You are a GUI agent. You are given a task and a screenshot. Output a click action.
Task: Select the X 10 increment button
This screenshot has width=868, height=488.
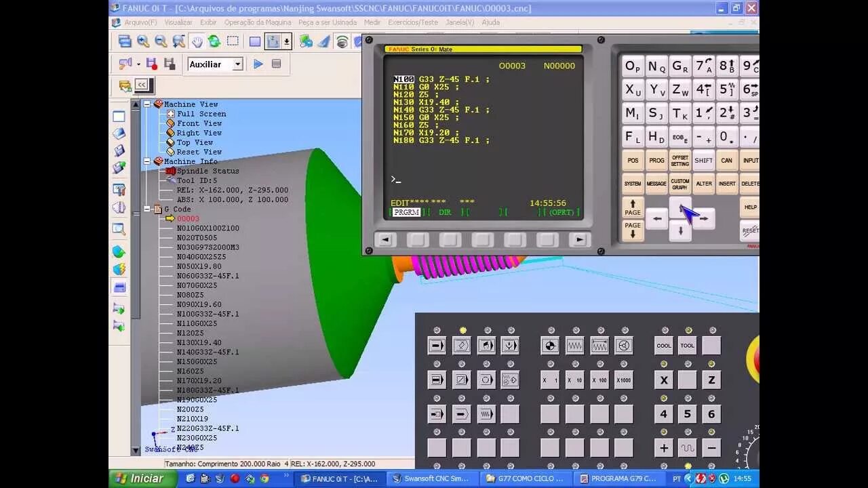pyautogui.click(x=574, y=380)
